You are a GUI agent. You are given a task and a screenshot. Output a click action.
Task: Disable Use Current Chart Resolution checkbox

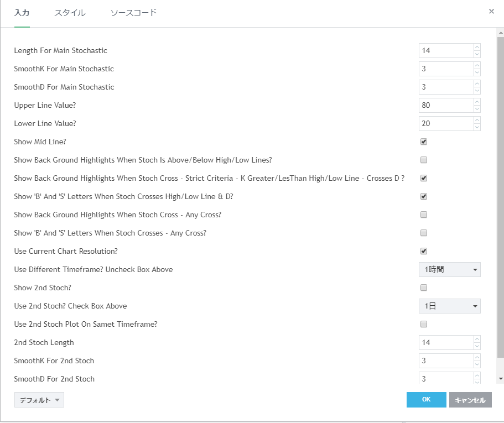point(424,251)
